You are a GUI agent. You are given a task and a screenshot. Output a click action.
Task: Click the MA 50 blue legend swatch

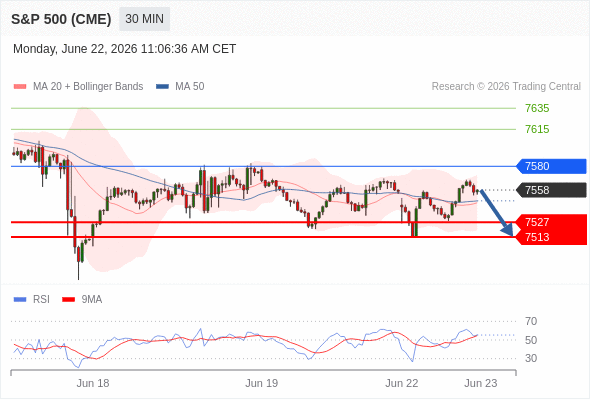point(162,87)
